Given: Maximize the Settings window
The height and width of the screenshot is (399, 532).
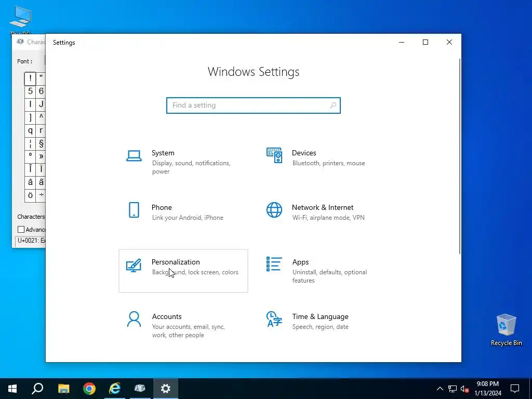Looking at the screenshot, I should click(425, 43).
